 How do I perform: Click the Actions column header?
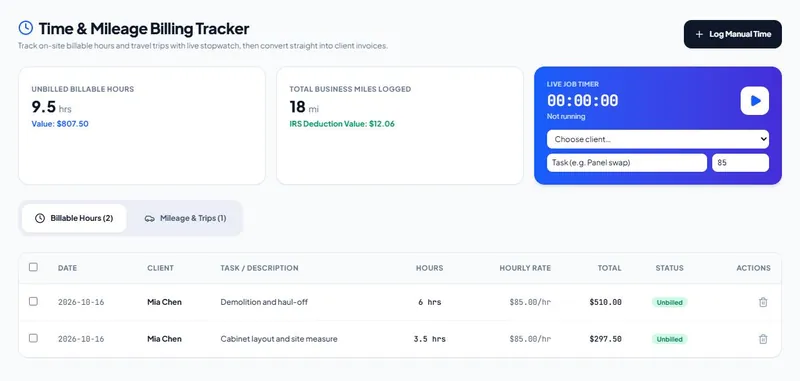coord(754,268)
